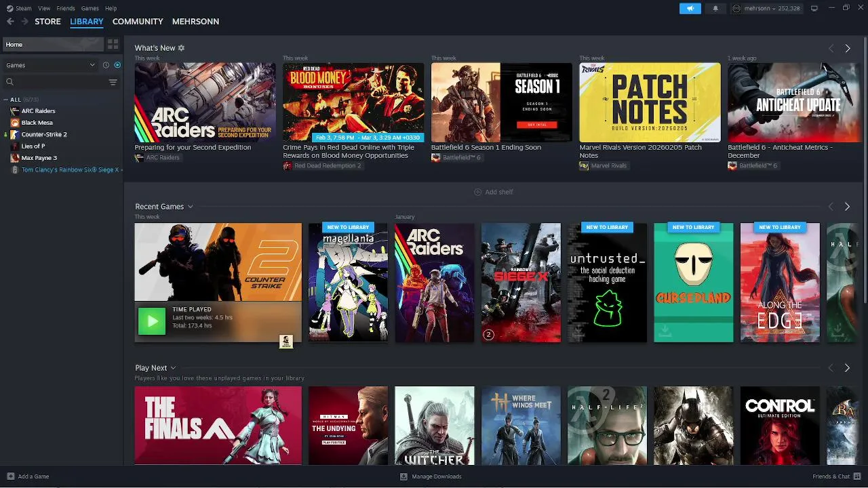
Task: Expand the Play Next shelf dropdown
Action: (173, 368)
